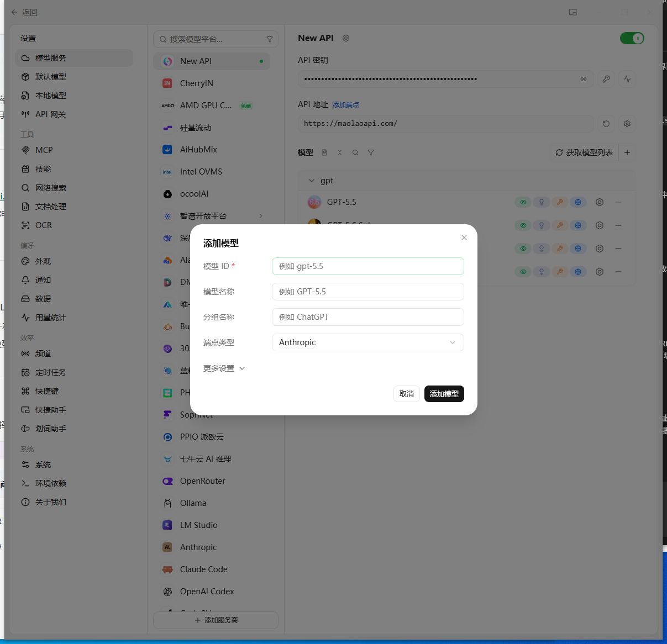667x644 pixels.
Task: Click the 添加服务商 button
Action: pos(216,620)
